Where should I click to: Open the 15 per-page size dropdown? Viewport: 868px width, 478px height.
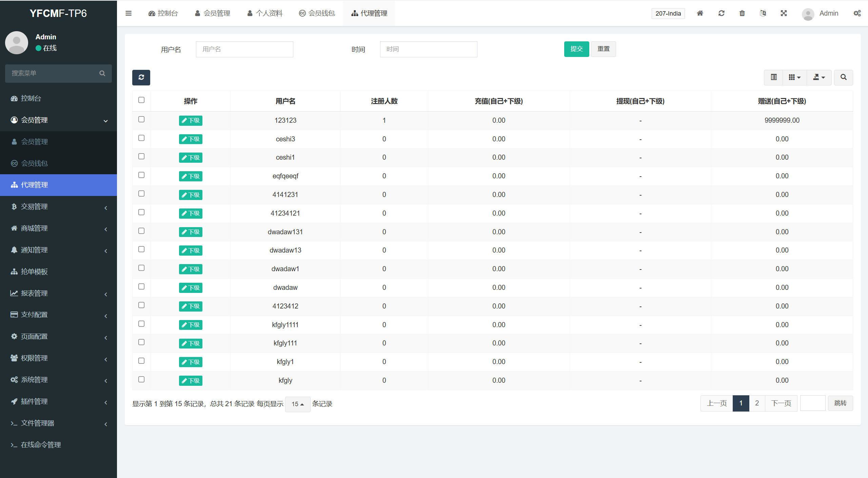point(297,404)
